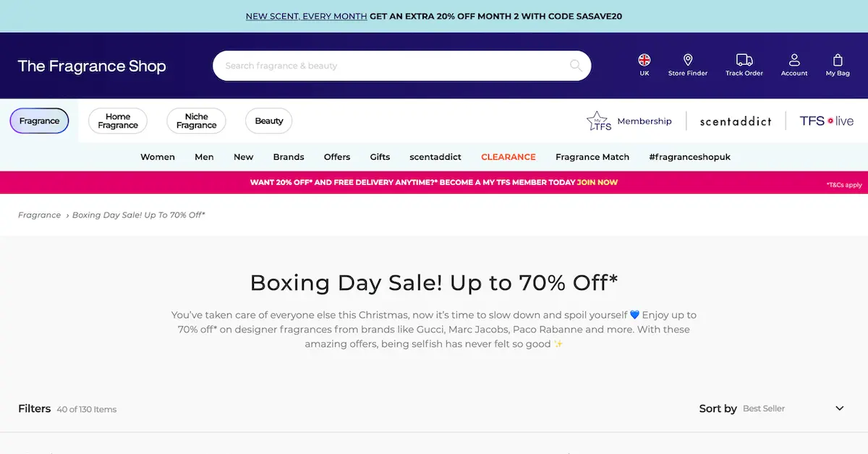Viewport: 868px width, 454px height.
Task: Click the Fragrance Match navigation item
Action: [x=592, y=157]
